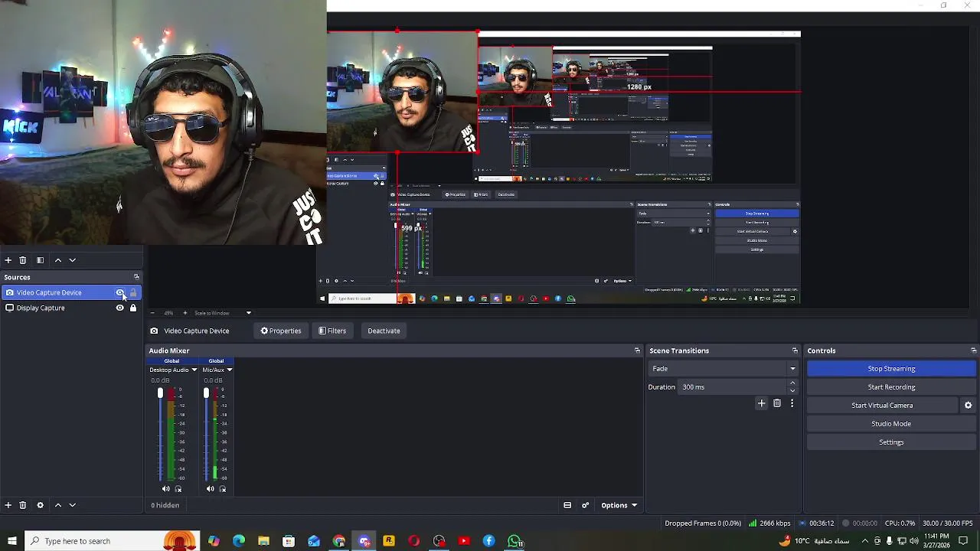Enable Studio Mode
980x551 pixels.
[x=891, y=424]
